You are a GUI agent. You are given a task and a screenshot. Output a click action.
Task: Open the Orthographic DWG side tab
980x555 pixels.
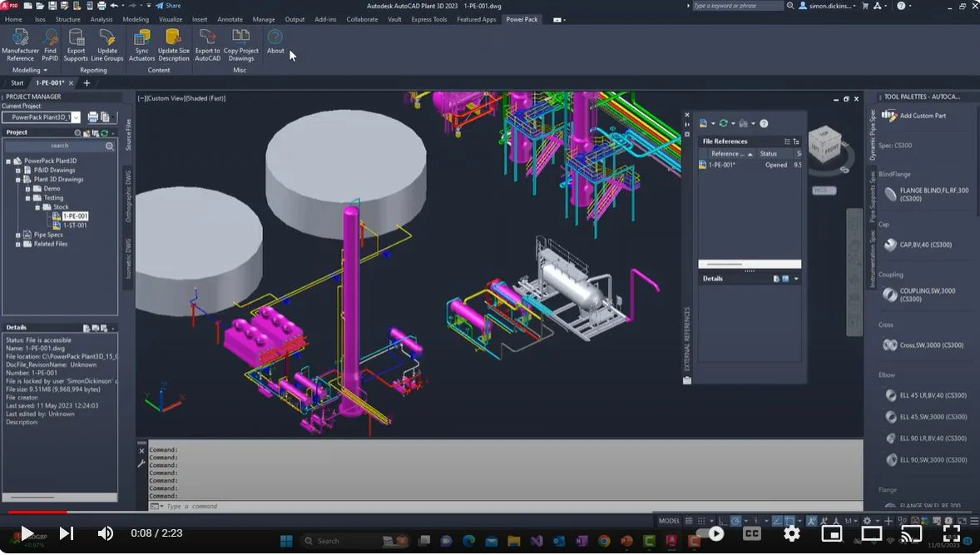tap(128, 196)
